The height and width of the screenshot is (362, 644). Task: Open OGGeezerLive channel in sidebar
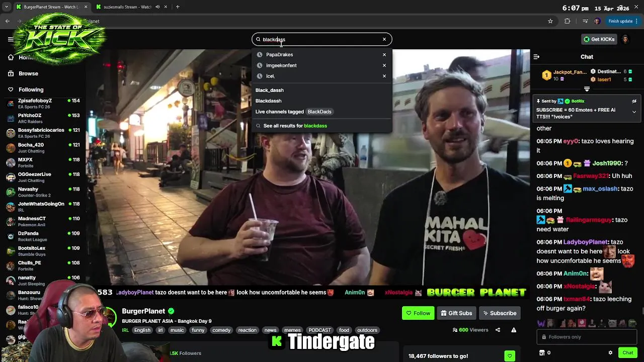pos(43,177)
